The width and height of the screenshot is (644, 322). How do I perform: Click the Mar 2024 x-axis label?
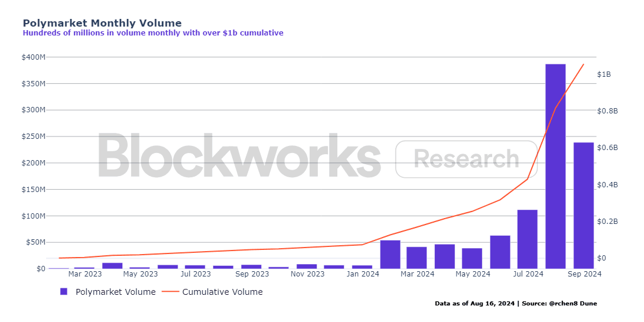click(x=417, y=274)
